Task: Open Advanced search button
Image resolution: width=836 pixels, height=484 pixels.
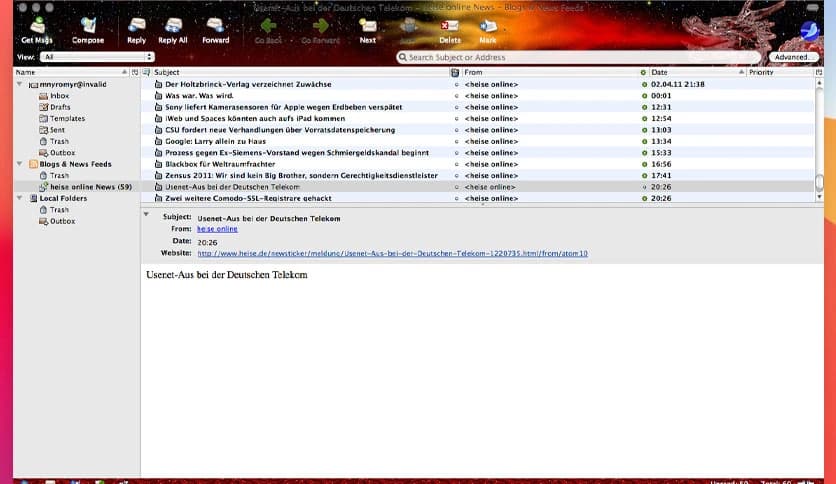Action: [x=794, y=57]
